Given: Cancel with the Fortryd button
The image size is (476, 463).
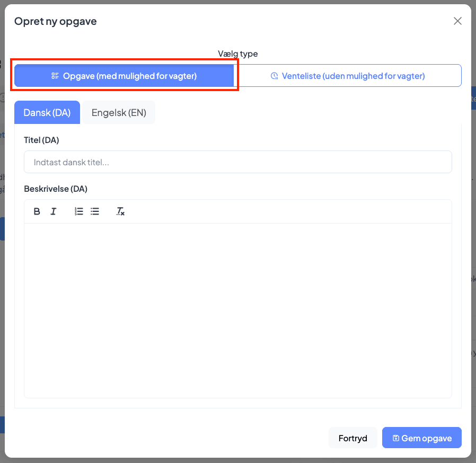Looking at the screenshot, I should (x=352, y=438).
